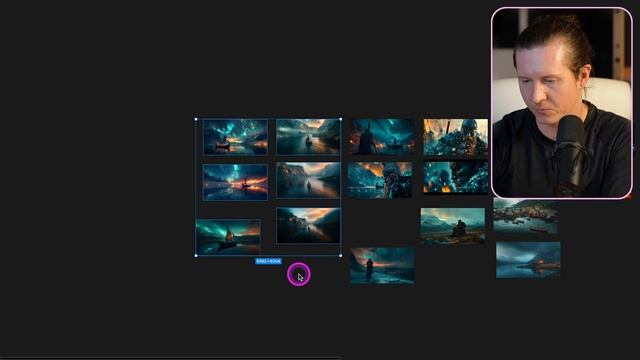Select the coastal village harbor image
The image size is (640, 360).
[x=526, y=216]
